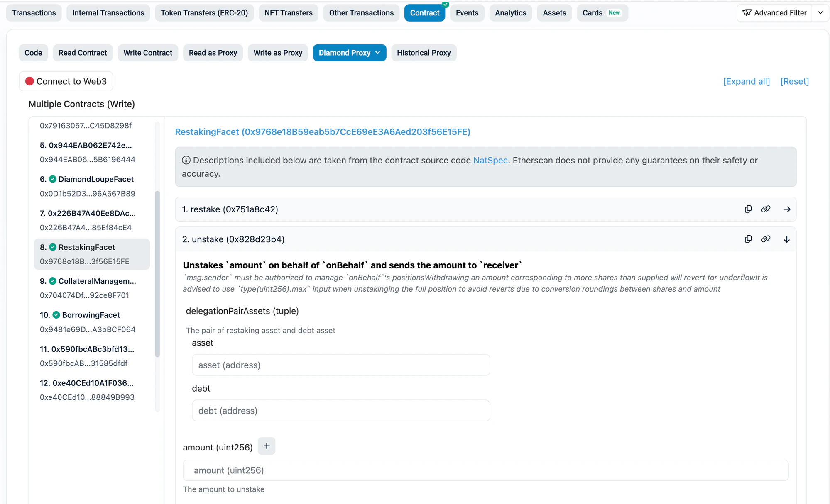The height and width of the screenshot is (504, 830).
Task: Collapse the unstake section via arrow icon
Action: tap(786, 239)
